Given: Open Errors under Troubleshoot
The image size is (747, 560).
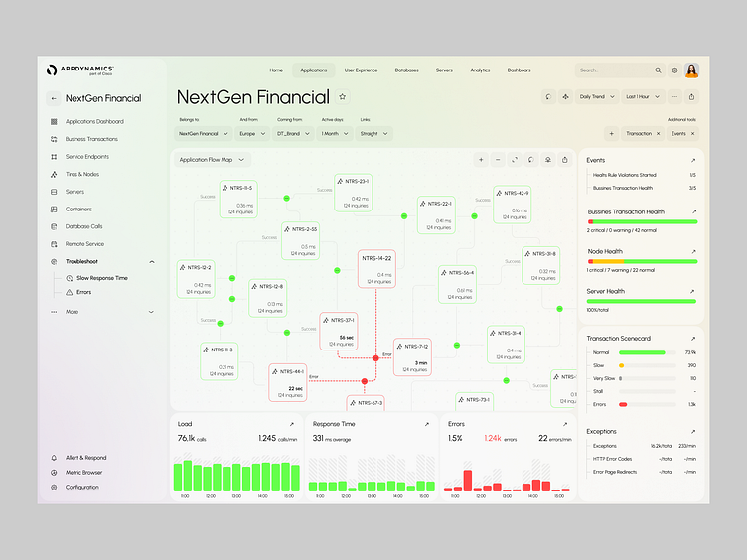Looking at the screenshot, I should 83,292.
